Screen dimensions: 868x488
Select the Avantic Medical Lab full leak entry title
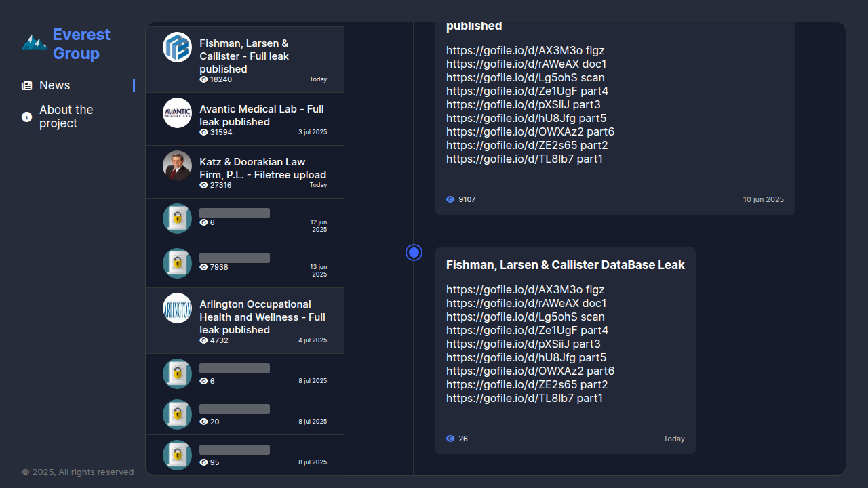pos(262,115)
